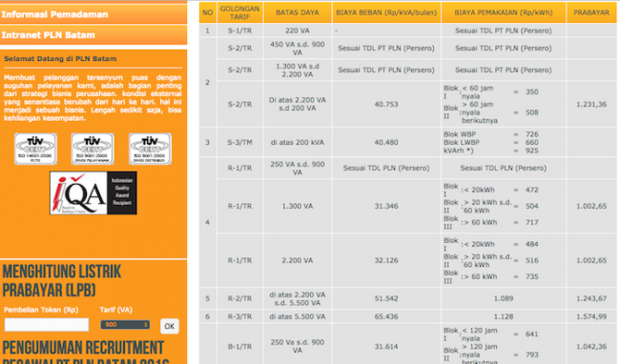Click the 51.542 biaya beban value
The image size is (620, 364).
(386, 299)
